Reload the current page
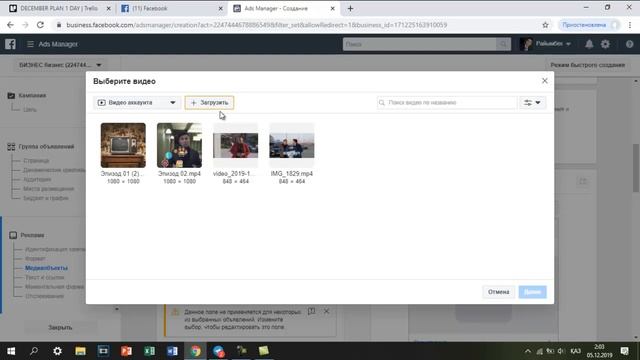Image resolution: width=640 pixels, height=360 pixels. click(x=40, y=25)
